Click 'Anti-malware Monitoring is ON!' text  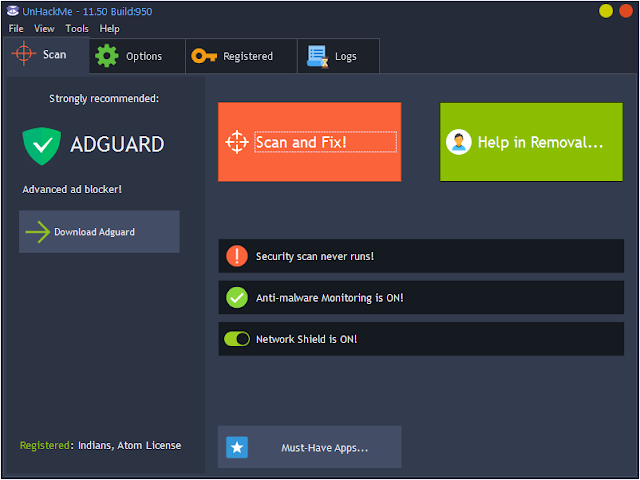coord(329,298)
